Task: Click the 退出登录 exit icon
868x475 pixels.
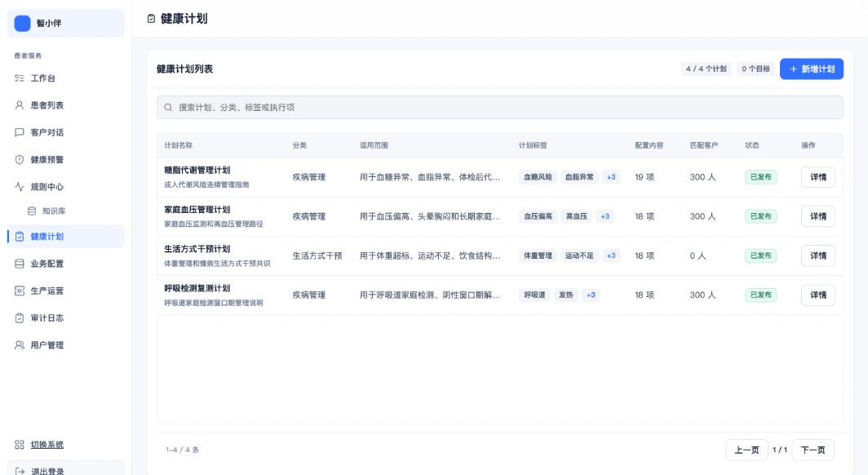Action: pos(20,471)
